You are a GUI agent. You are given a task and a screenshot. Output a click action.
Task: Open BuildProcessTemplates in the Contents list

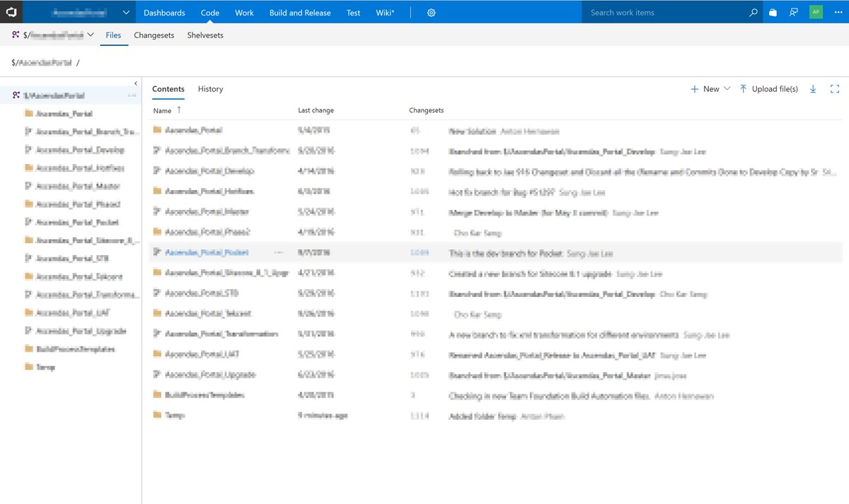click(x=204, y=396)
